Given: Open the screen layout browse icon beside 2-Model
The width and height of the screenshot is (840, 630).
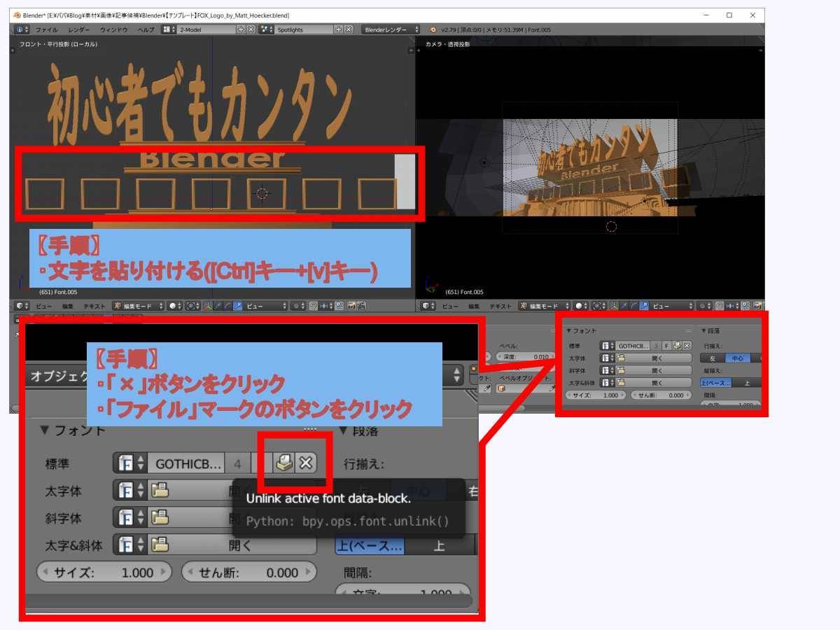Looking at the screenshot, I should [169, 29].
